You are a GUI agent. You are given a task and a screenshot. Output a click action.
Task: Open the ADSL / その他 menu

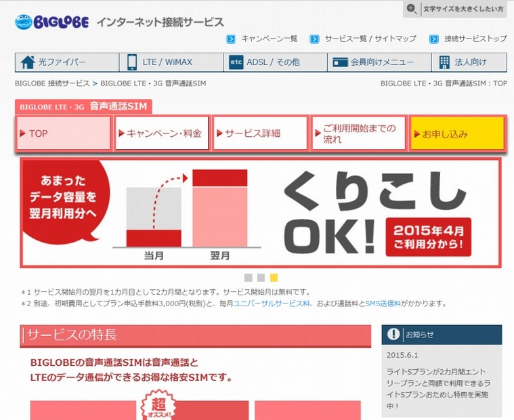(276, 62)
